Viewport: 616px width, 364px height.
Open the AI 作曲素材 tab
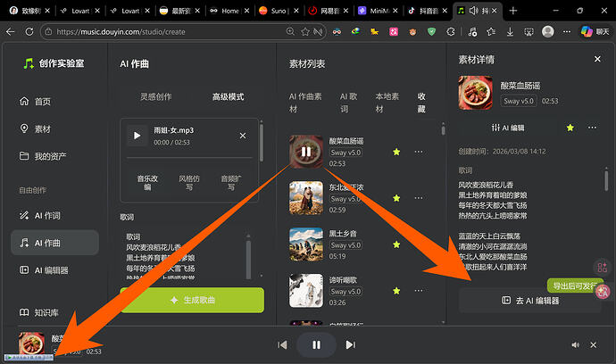pos(305,103)
